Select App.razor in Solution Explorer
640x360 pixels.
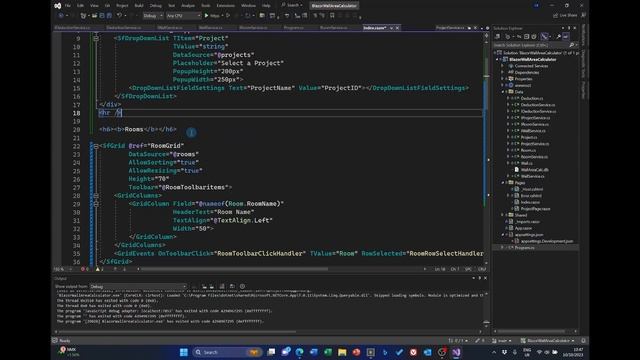point(523,228)
